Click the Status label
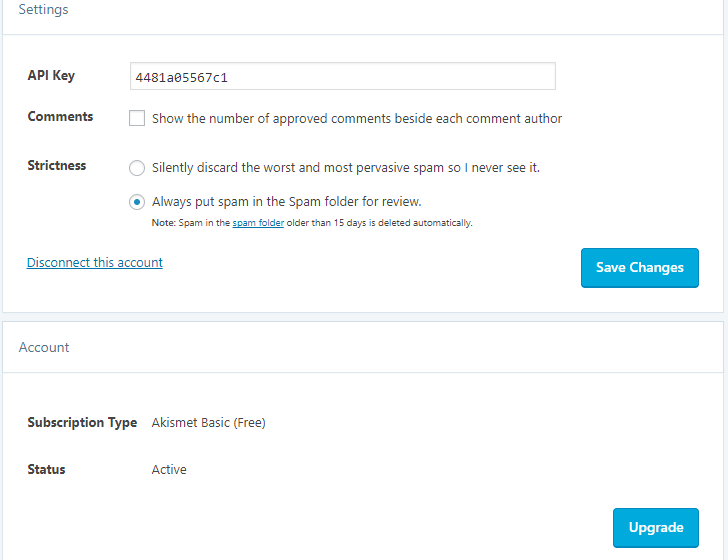 pos(46,469)
